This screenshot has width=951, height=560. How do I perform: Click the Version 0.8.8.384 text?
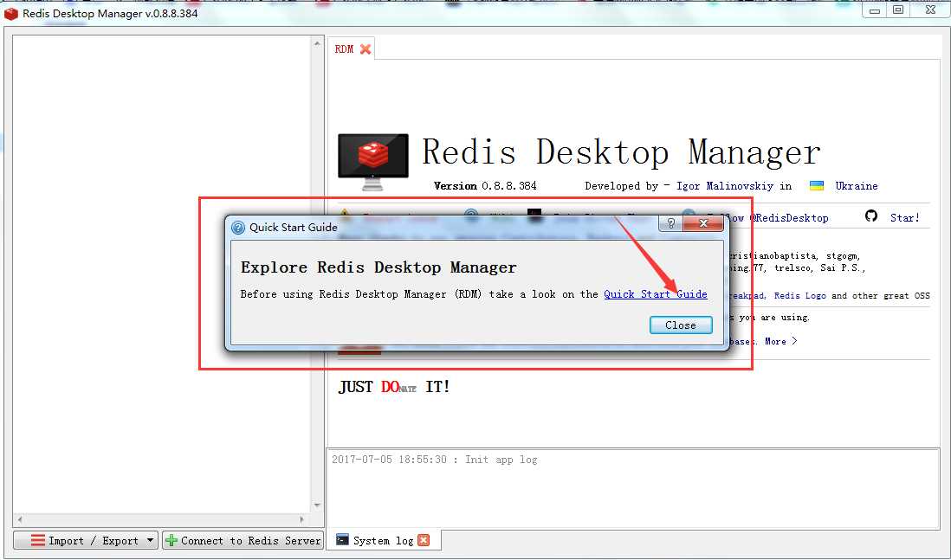[485, 186]
